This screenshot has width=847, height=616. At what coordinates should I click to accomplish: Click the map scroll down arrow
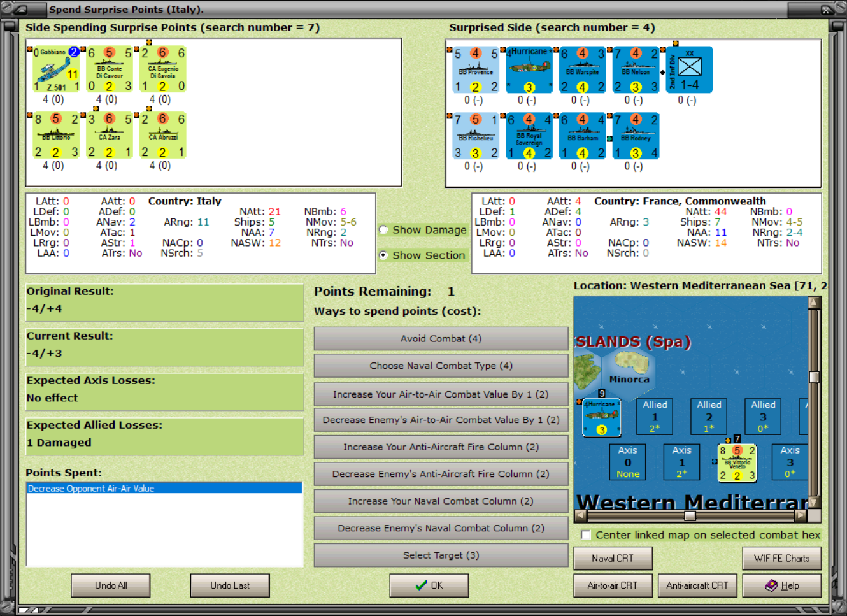click(x=814, y=502)
